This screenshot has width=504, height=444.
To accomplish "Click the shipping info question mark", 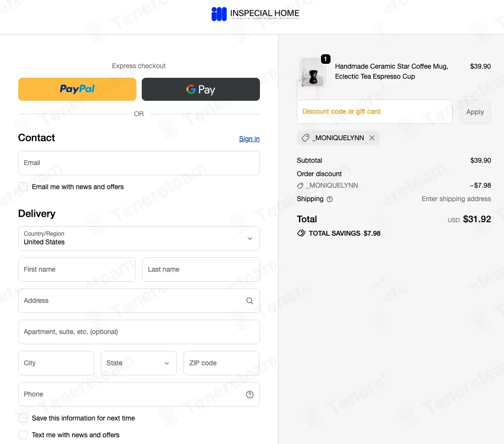I will coord(330,199).
